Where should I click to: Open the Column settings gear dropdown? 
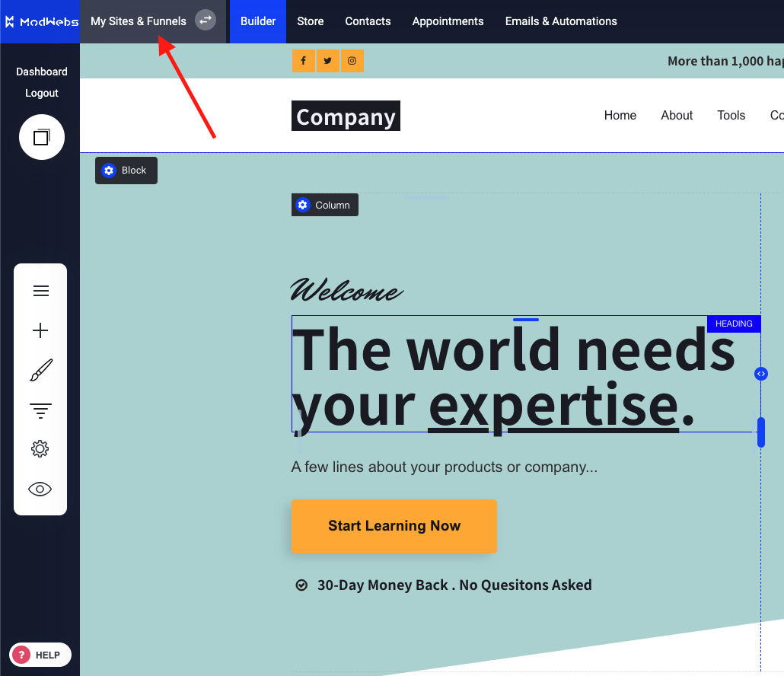303,204
